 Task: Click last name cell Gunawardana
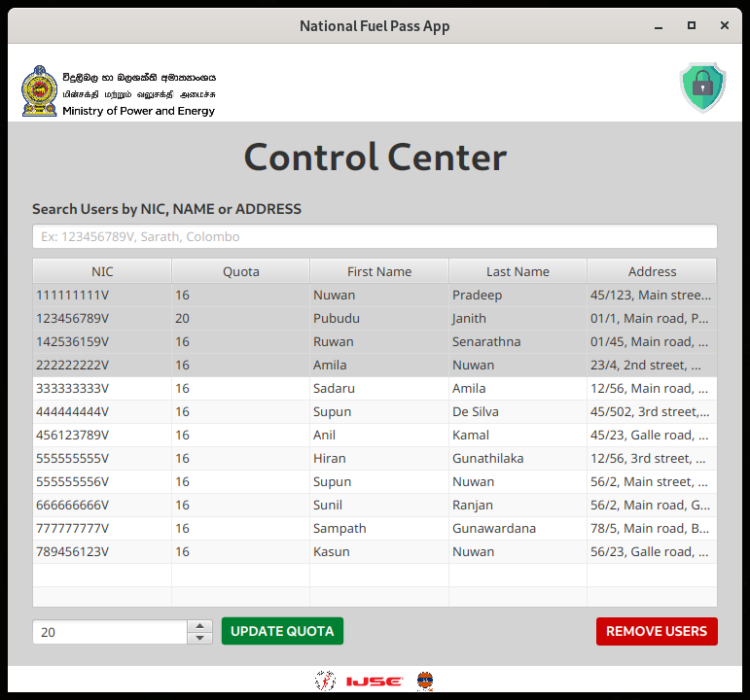[518, 528]
